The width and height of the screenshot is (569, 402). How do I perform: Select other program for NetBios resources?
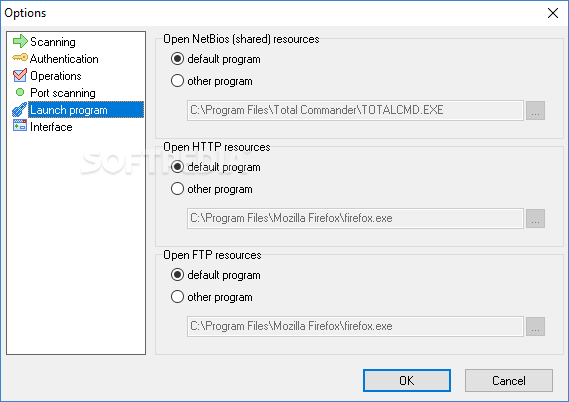[212, 81]
